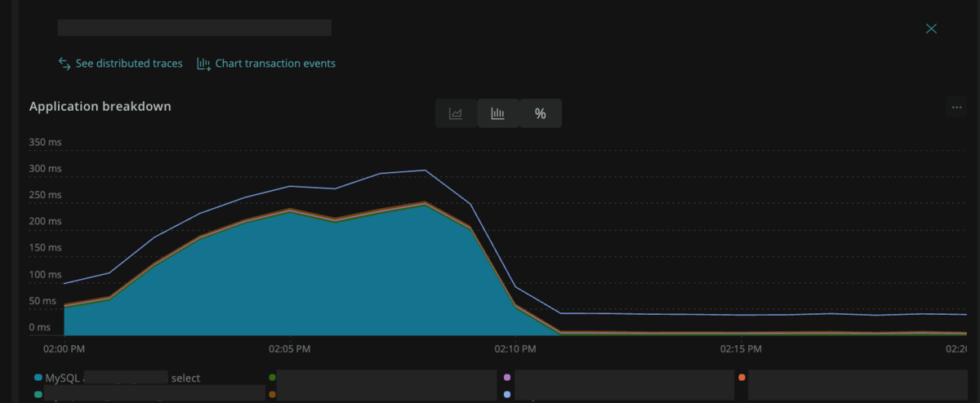
Task: Click orange-red legend color dot
Action: [x=742, y=378]
